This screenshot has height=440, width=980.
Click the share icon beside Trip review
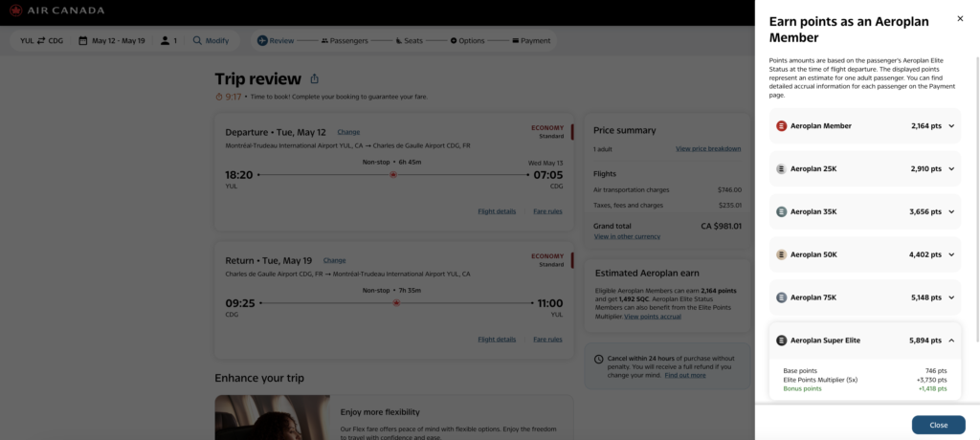[315, 79]
